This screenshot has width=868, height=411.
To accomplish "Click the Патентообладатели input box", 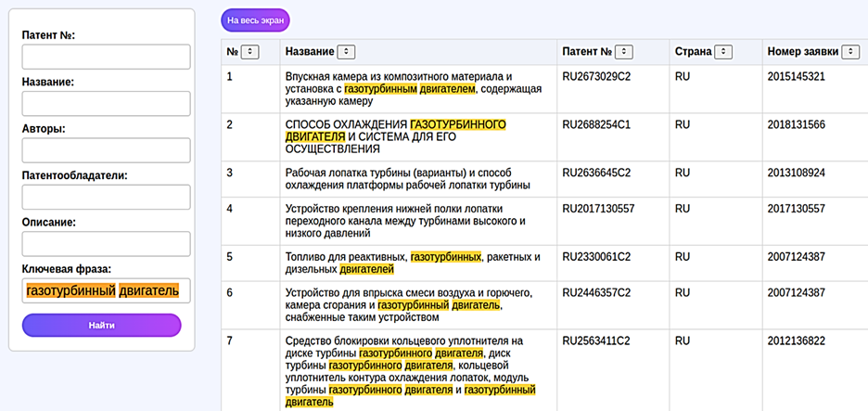I will click(x=106, y=197).
